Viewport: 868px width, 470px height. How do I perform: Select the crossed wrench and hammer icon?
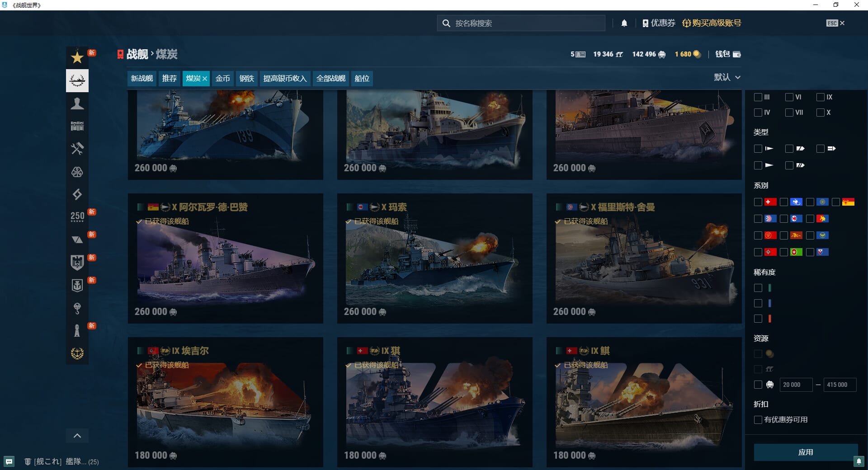pos(77,149)
